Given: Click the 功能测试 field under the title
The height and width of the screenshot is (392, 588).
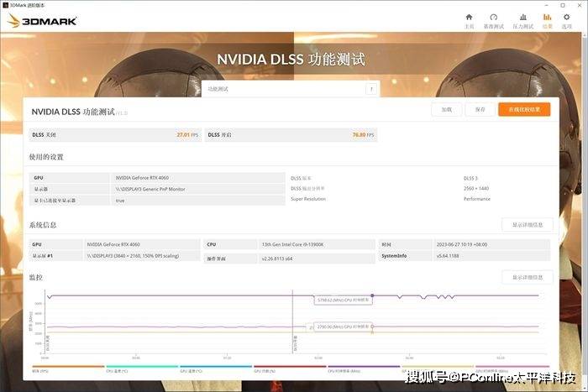Looking at the screenshot, I should pyautogui.click(x=291, y=89).
